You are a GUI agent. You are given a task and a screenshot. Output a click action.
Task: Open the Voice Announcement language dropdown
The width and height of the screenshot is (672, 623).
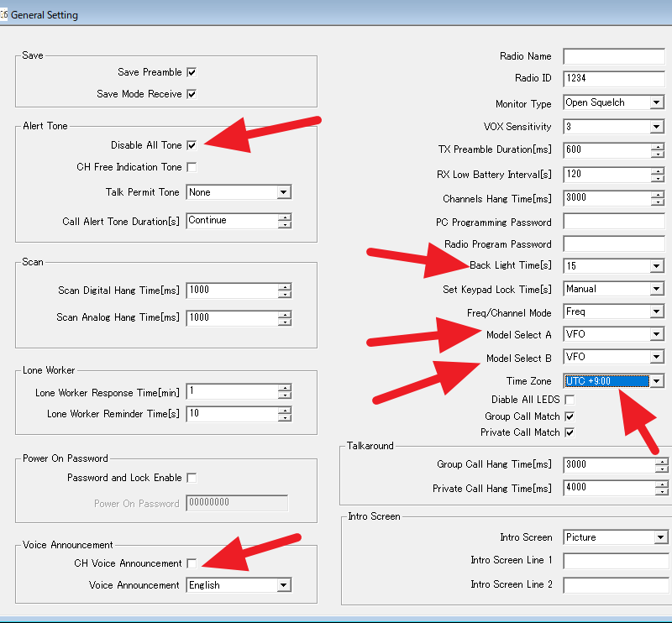283,585
